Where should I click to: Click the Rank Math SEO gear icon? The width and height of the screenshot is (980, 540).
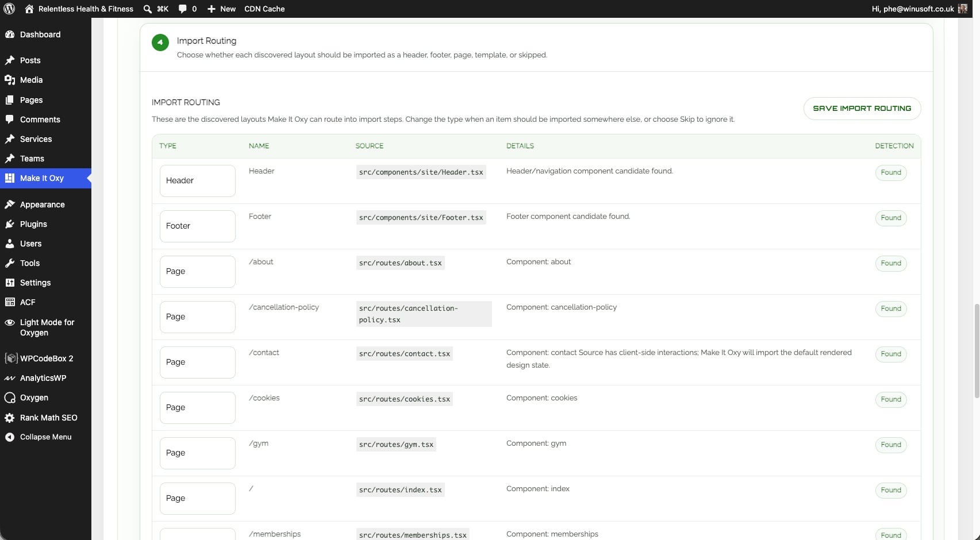10,418
